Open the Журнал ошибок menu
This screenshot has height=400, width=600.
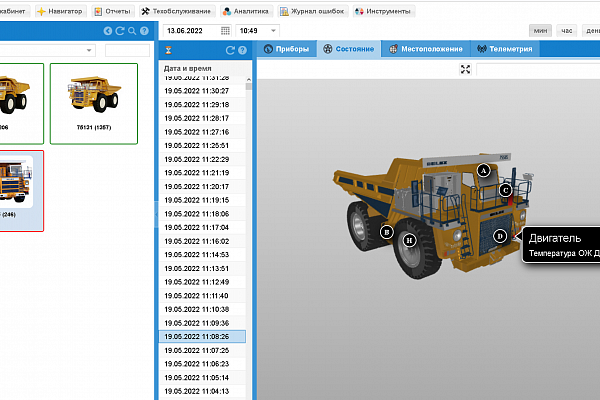tap(313, 11)
